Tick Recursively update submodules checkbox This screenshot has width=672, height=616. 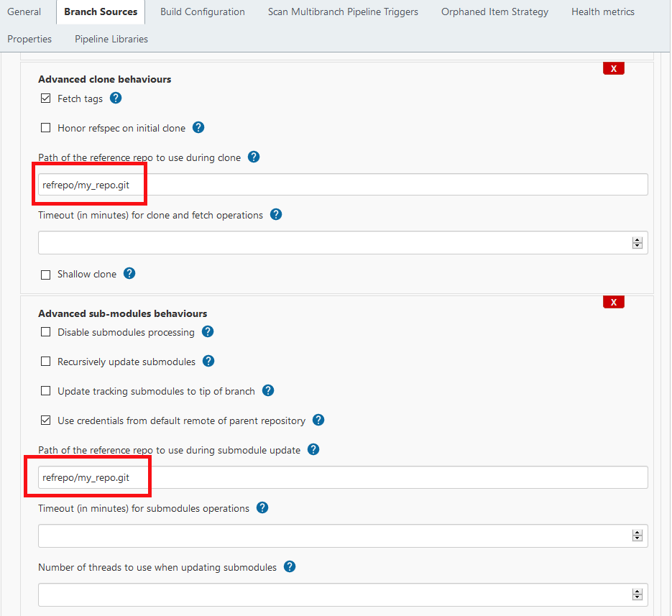[x=46, y=362]
